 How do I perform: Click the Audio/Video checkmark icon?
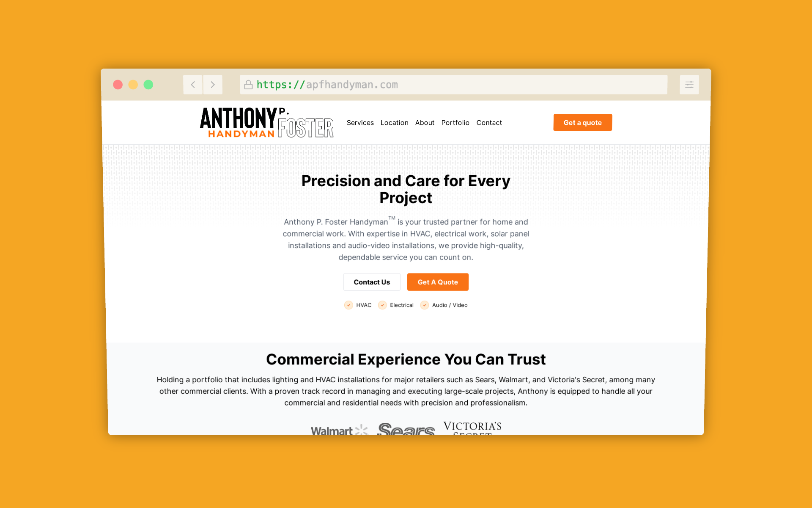(425, 304)
